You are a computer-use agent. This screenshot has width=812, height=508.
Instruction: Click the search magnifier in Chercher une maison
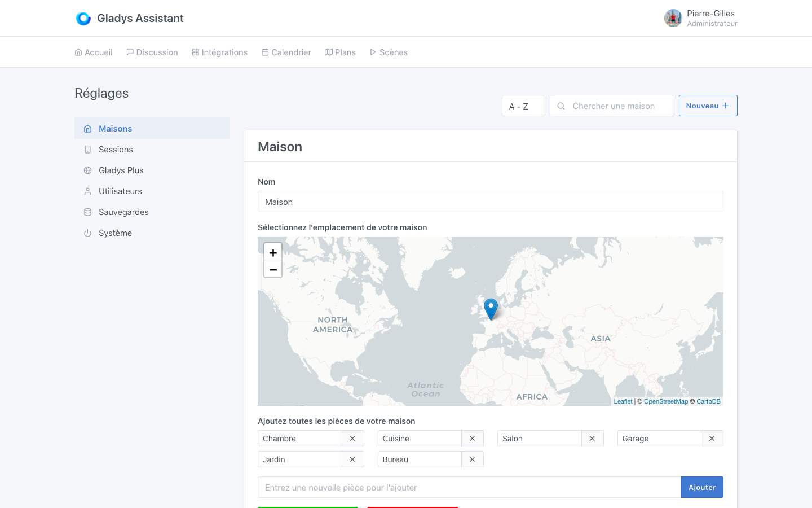(561, 106)
